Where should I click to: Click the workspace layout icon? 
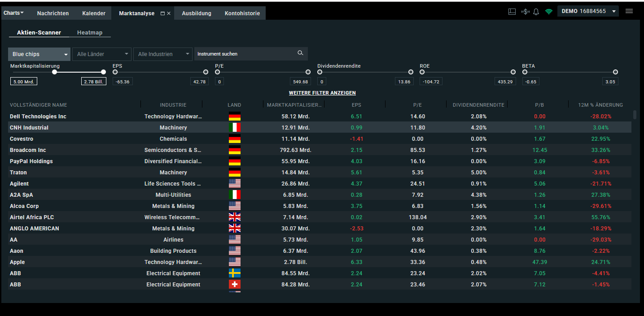tap(512, 11)
